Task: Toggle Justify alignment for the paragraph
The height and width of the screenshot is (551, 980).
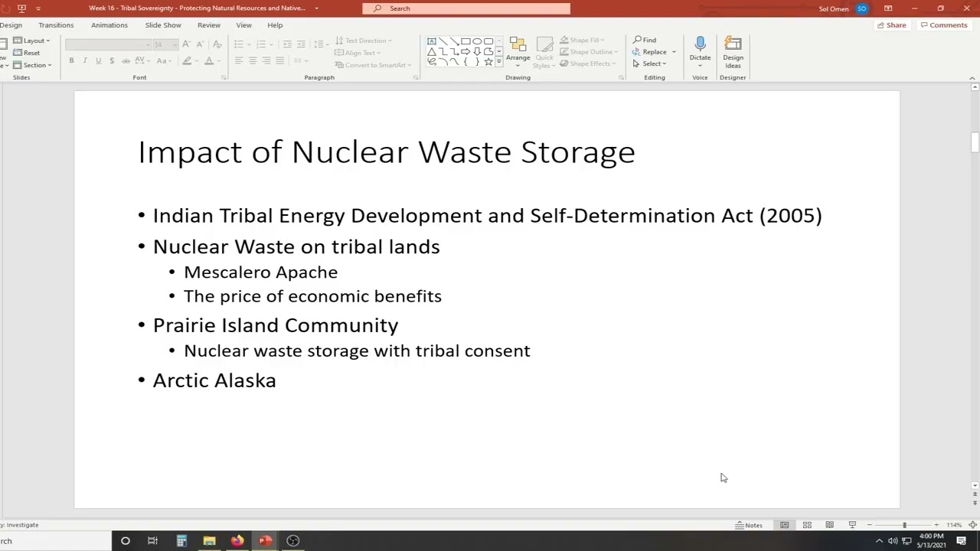Action: [280, 60]
